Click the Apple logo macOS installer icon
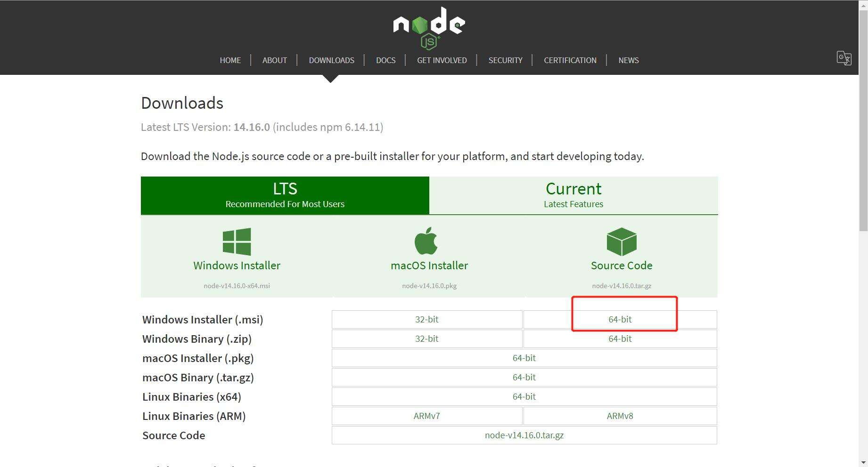Screen dimensions: 868x467 (426, 241)
